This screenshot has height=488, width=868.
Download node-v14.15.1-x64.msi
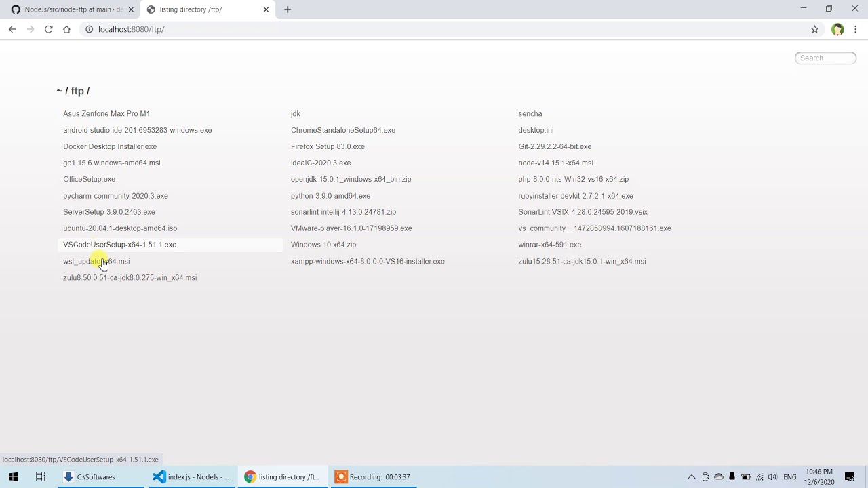pyautogui.click(x=556, y=163)
